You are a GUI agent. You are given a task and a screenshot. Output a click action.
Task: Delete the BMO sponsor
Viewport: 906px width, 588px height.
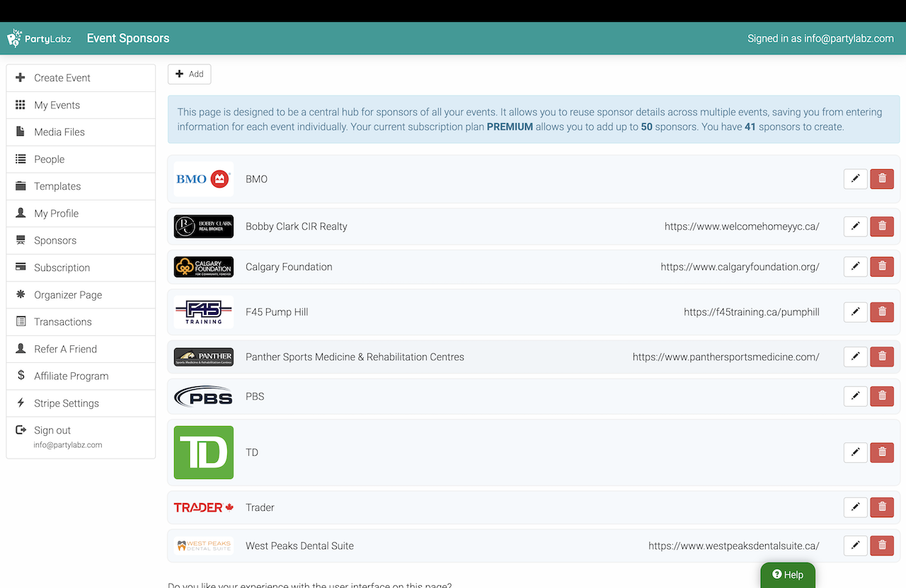coord(882,179)
